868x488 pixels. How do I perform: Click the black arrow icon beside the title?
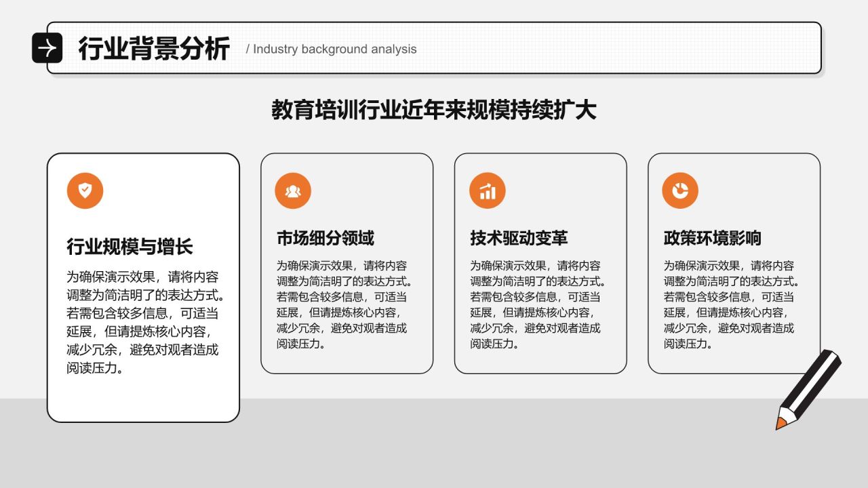click(x=47, y=48)
